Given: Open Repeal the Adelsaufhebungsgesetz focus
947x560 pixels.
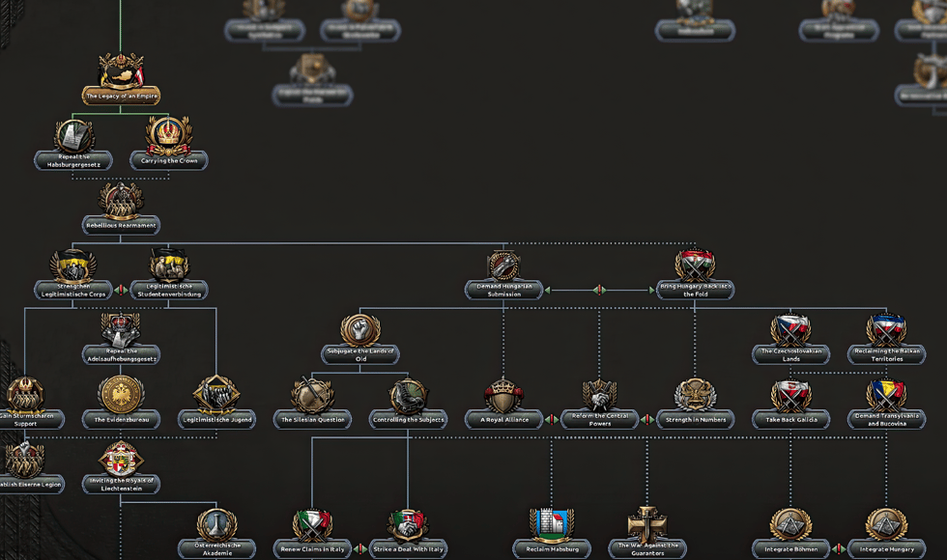Looking at the screenshot, I should pyautogui.click(x=121, y=339).
